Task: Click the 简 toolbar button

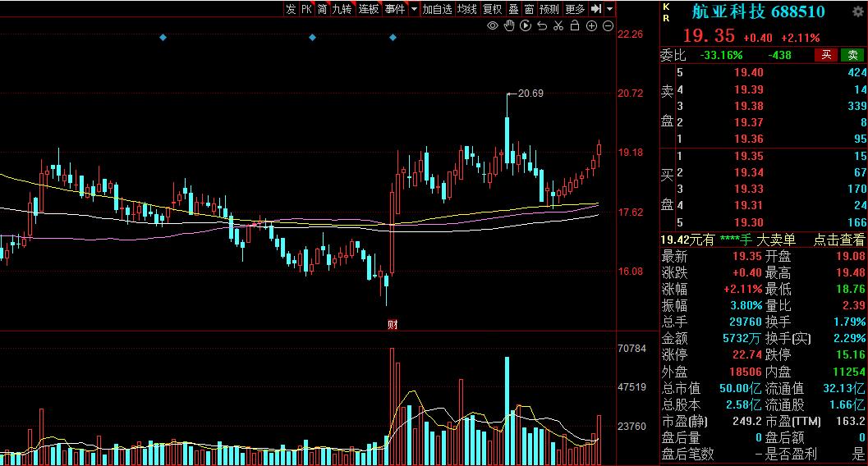Action: pyautogui.click(x=322, y=9)
